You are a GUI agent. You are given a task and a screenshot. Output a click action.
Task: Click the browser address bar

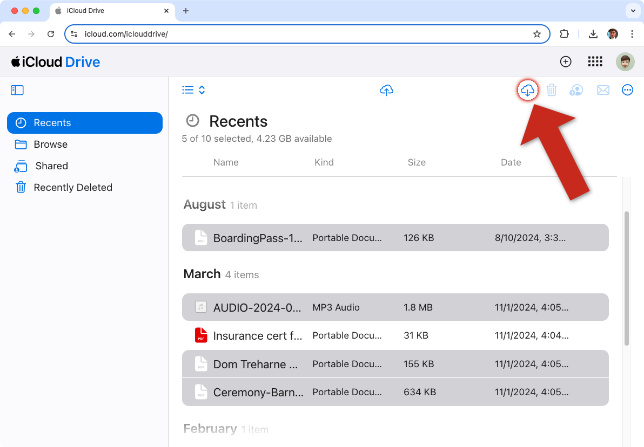pos(307,34)
